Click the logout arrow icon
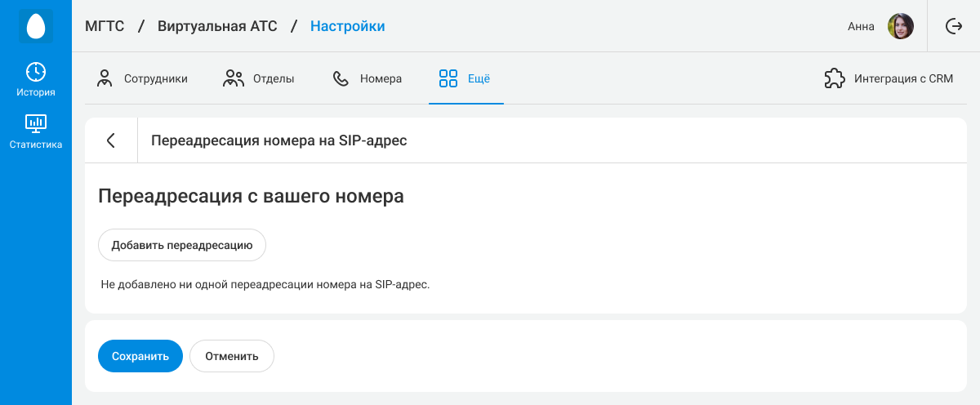This screenshot has height=405, width=980. tap(953, 26)
